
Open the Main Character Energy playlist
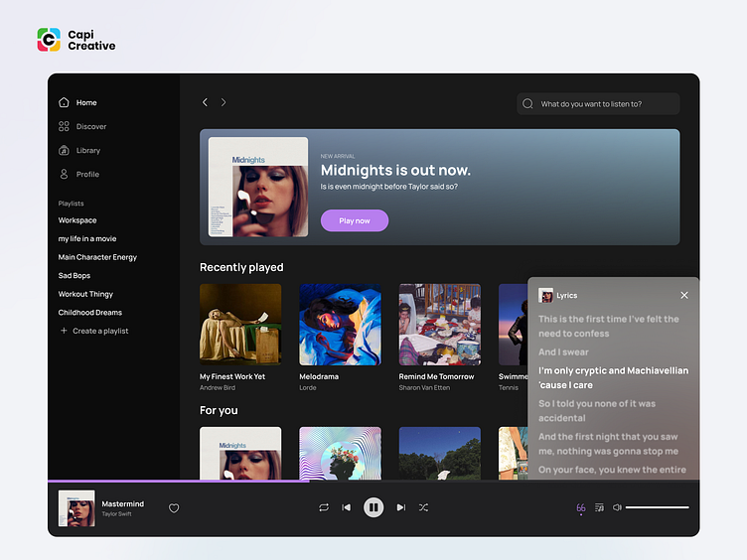97,257
